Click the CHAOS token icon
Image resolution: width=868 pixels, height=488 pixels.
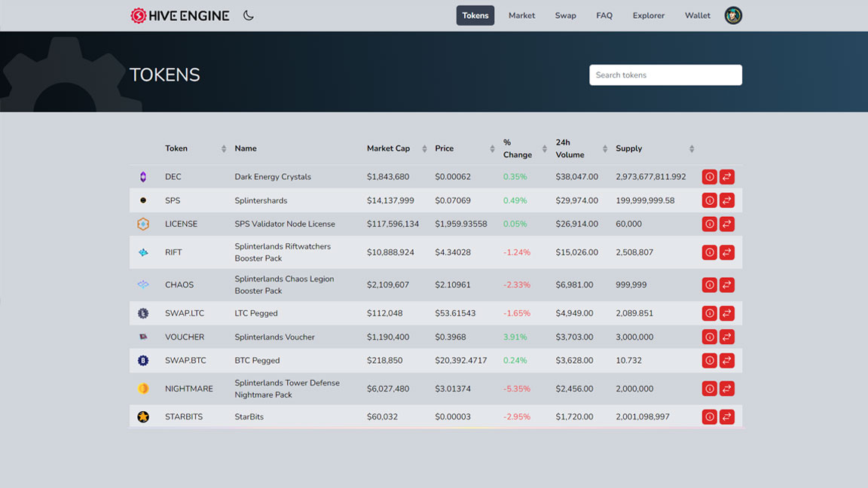[x=143, y=285]
